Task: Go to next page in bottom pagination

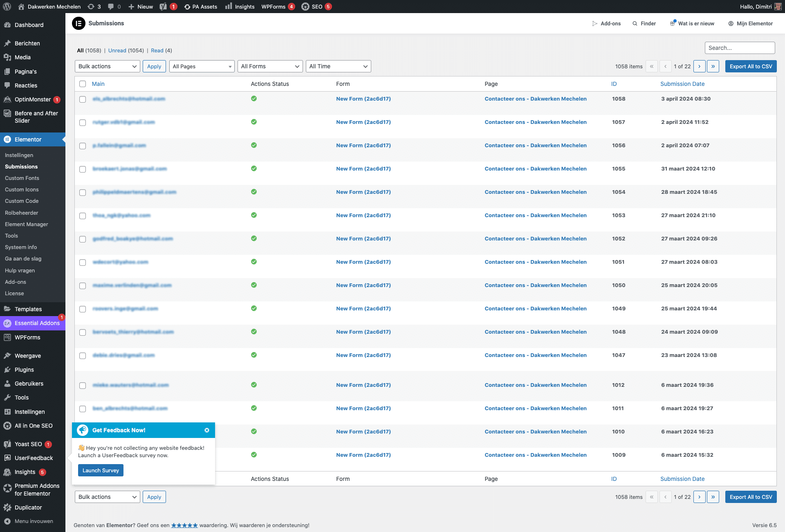Action: pos(700,497)
